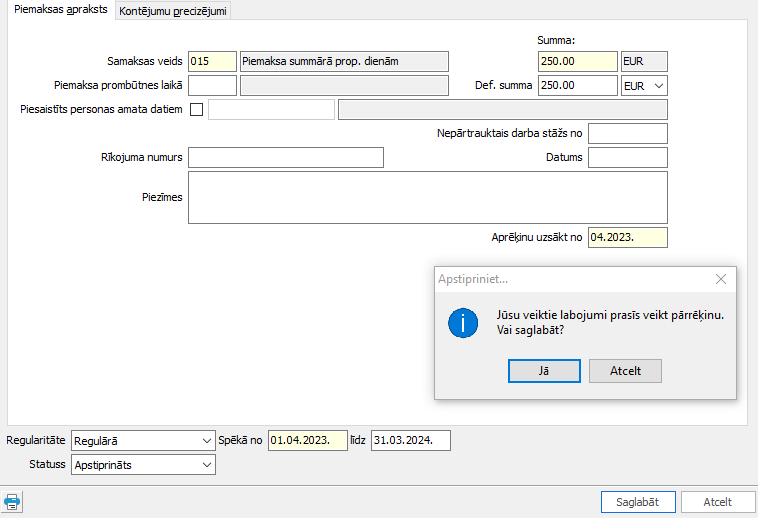Click inside the Piezīmes text area
The height and width of the screenshot is (518, 758).
(x=428, y=198)
